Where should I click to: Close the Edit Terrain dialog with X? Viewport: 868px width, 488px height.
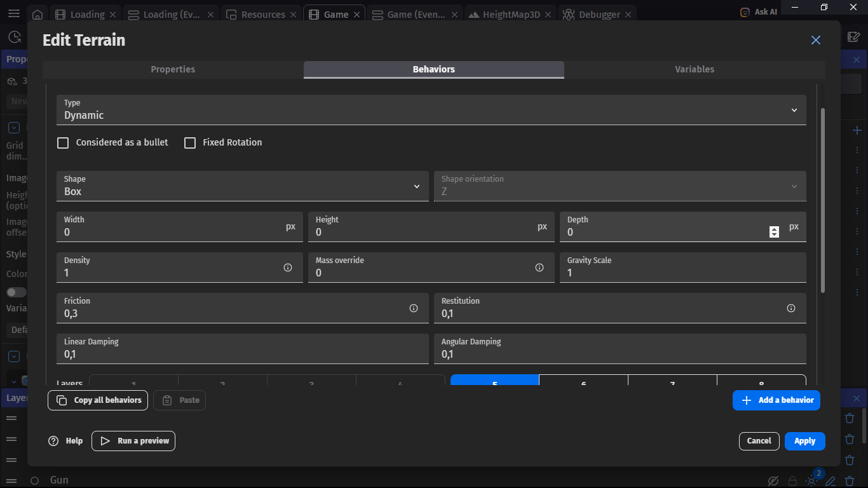(x=816, y=40)
